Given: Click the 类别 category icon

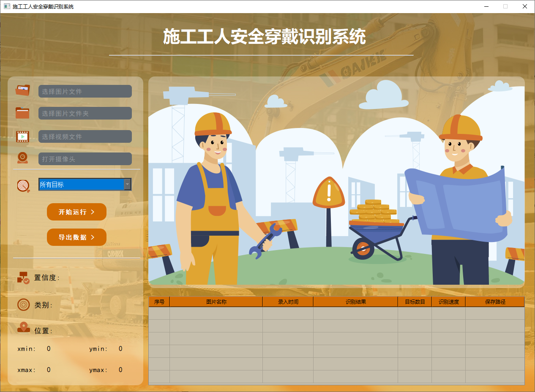Looking at the screenshot, I should 24,305.
